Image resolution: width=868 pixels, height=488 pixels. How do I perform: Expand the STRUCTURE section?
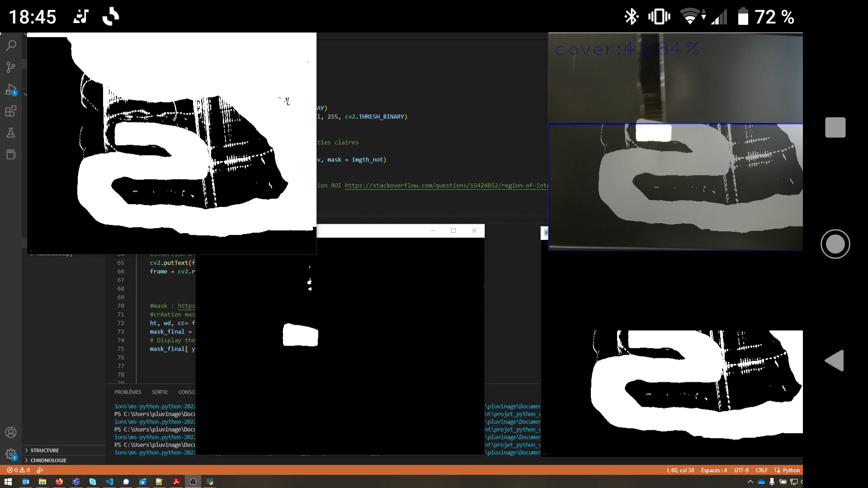[x=45, y=450]
